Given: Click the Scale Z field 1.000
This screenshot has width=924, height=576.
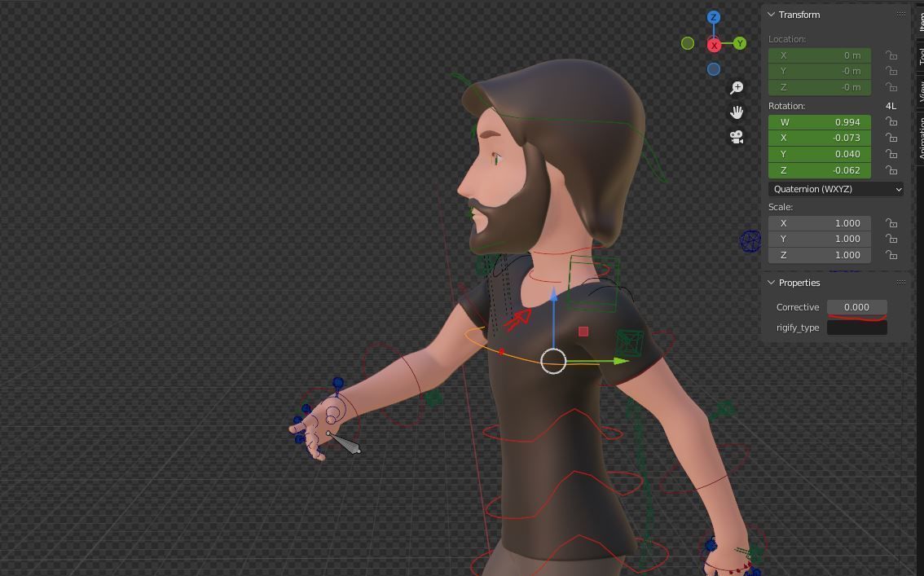Looking at the screenshot, I should pyautogui.click(x=819, y=255).
